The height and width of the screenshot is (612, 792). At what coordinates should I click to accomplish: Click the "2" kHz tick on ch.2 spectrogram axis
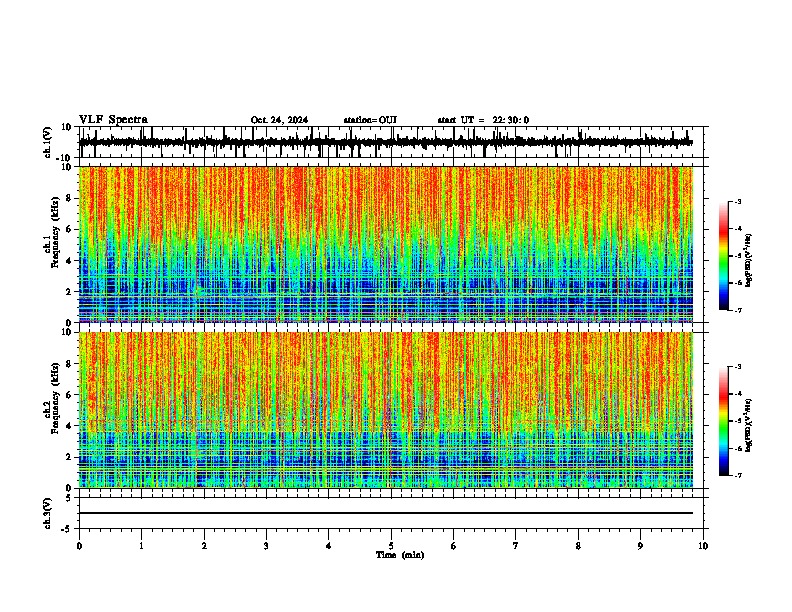(69, 457)
